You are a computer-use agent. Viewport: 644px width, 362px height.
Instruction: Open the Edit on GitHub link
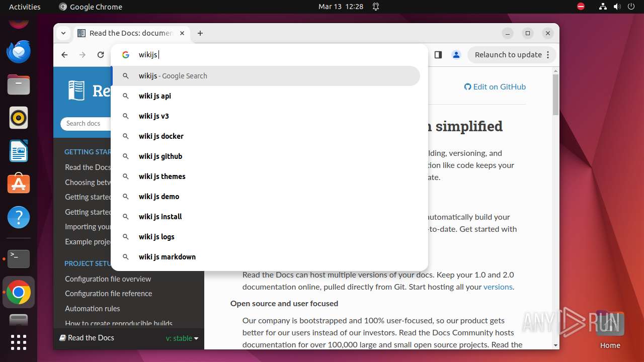point(495,86)
